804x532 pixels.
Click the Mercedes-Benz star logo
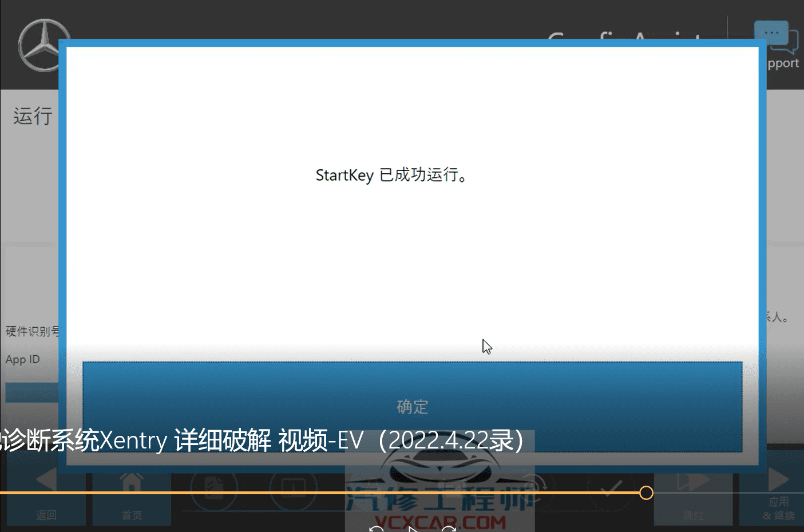(x=44, y=44)
